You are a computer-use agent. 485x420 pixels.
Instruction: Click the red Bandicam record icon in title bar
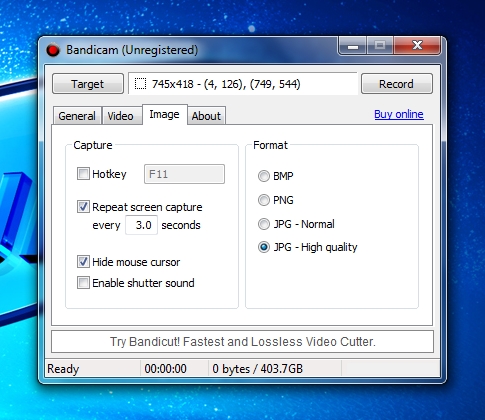click(x=53, y=50)
